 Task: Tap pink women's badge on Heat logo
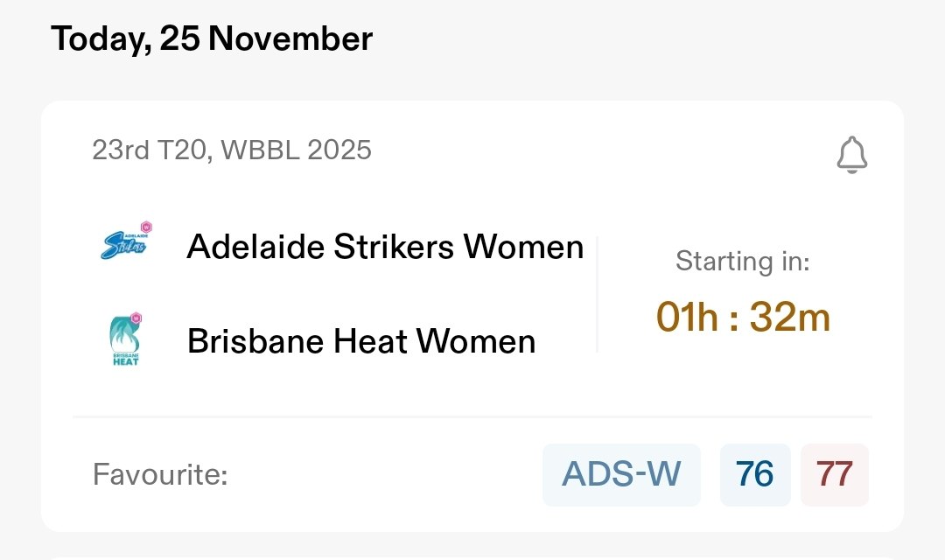click(x=136, y=318)
